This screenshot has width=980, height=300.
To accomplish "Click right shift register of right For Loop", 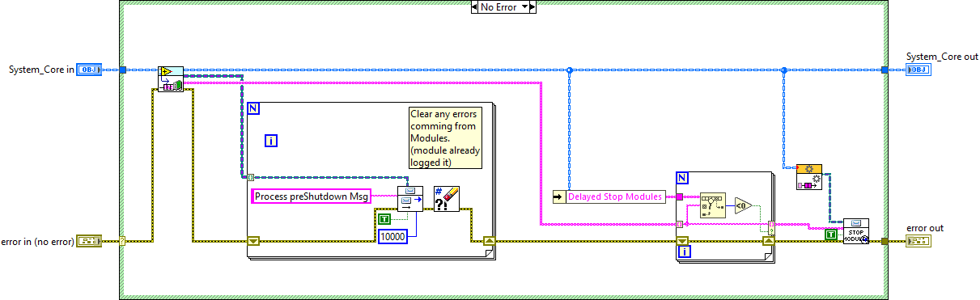I will [769, 241].
